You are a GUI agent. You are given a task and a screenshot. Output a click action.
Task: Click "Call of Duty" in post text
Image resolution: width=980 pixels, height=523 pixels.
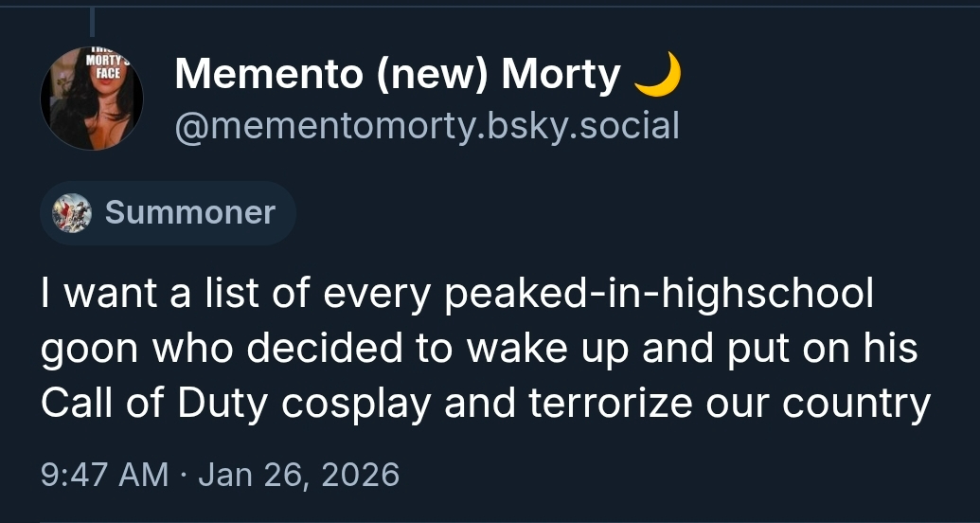[158, 404]
